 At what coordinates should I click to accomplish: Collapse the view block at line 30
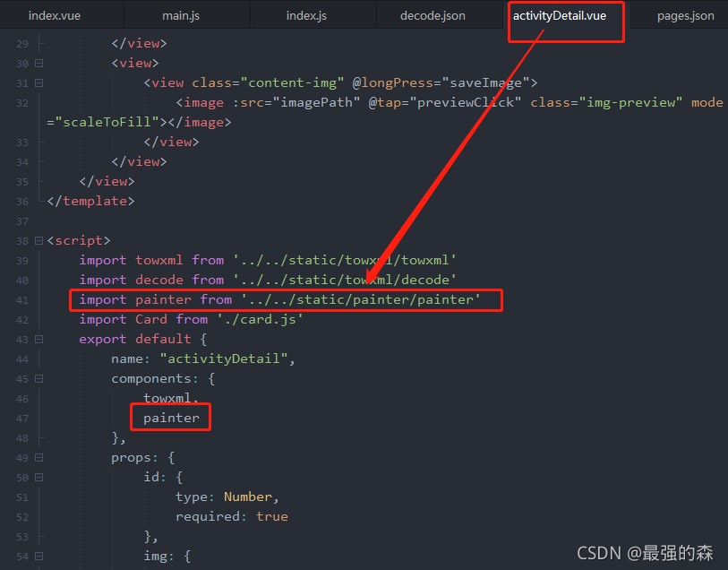39,63
